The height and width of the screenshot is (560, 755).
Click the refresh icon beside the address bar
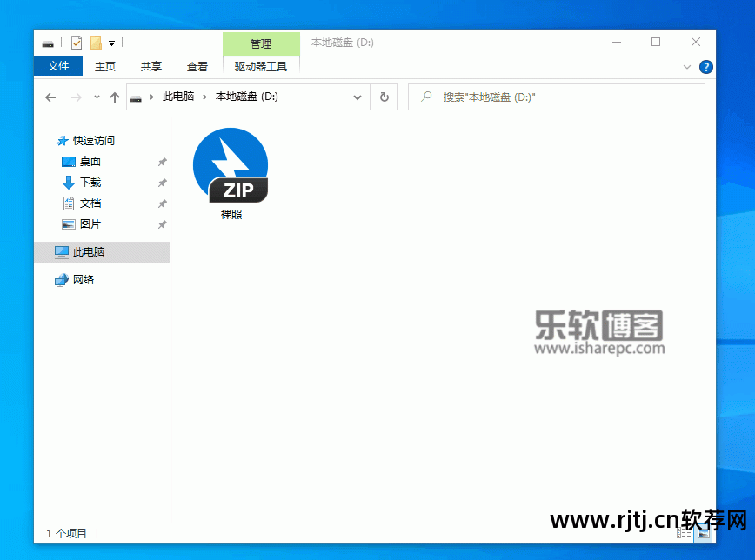tap(384, 97)
